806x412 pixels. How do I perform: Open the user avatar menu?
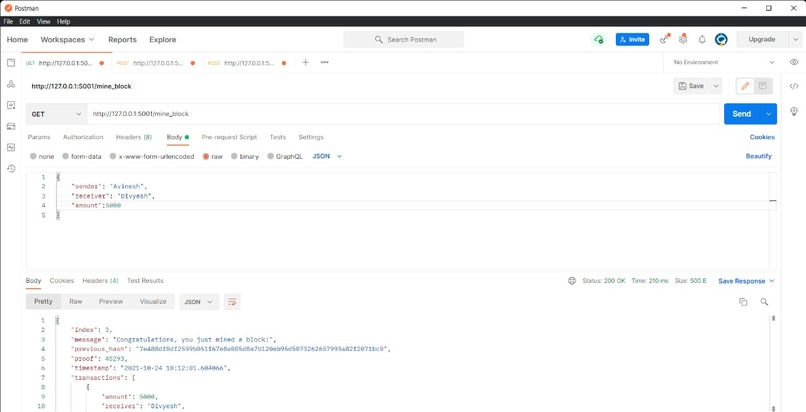pyautogui.click(x=721, y=40)
